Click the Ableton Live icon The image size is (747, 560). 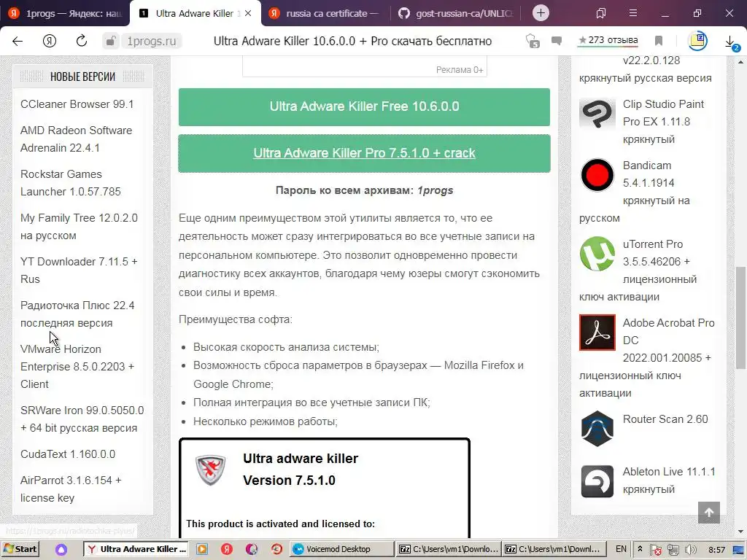point(597,481)
